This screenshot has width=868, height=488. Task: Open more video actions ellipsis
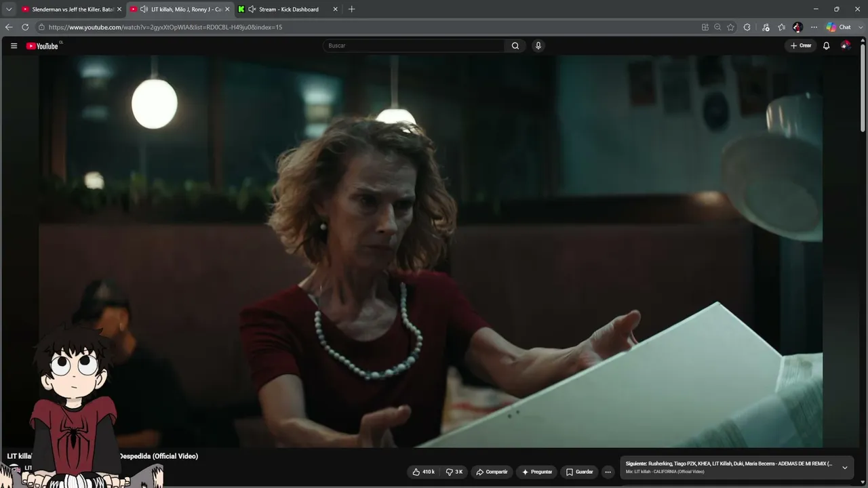[608, 472]
